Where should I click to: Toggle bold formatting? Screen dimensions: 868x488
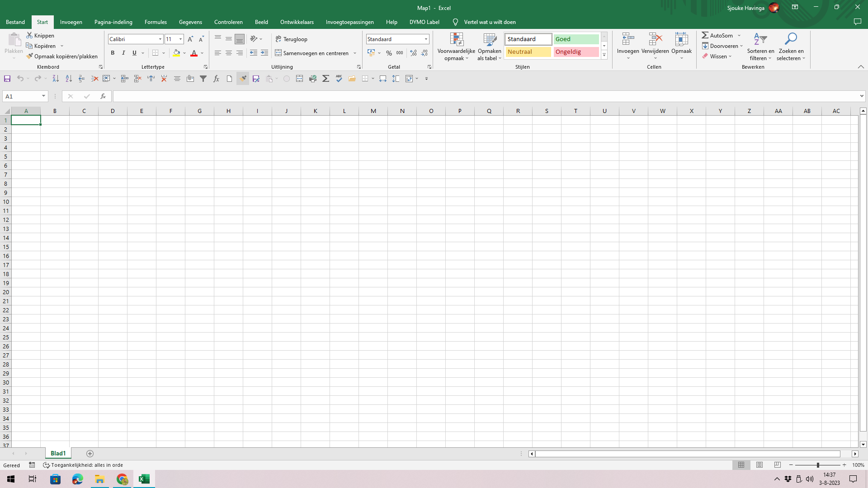coord(113,53)
